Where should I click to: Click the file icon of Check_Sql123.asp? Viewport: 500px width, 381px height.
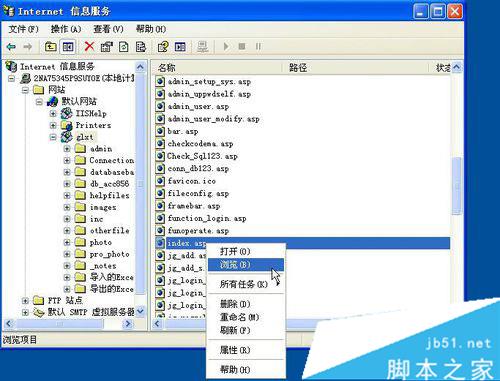(160, 156)
